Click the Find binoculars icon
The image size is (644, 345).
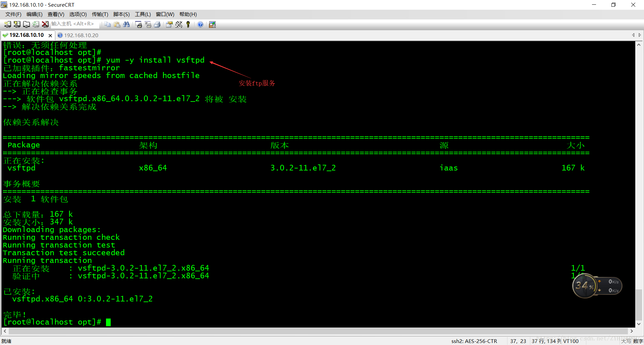(x=126, y=24)
